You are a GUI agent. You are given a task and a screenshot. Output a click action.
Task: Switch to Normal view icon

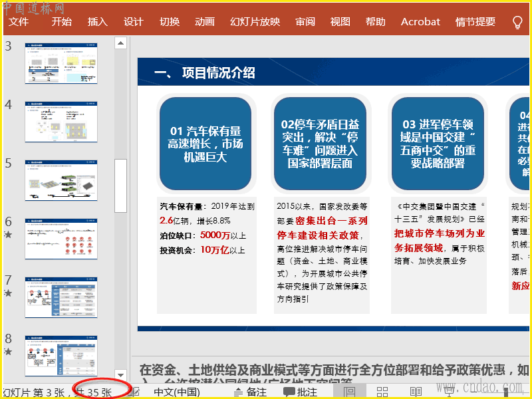coord(350,392)
